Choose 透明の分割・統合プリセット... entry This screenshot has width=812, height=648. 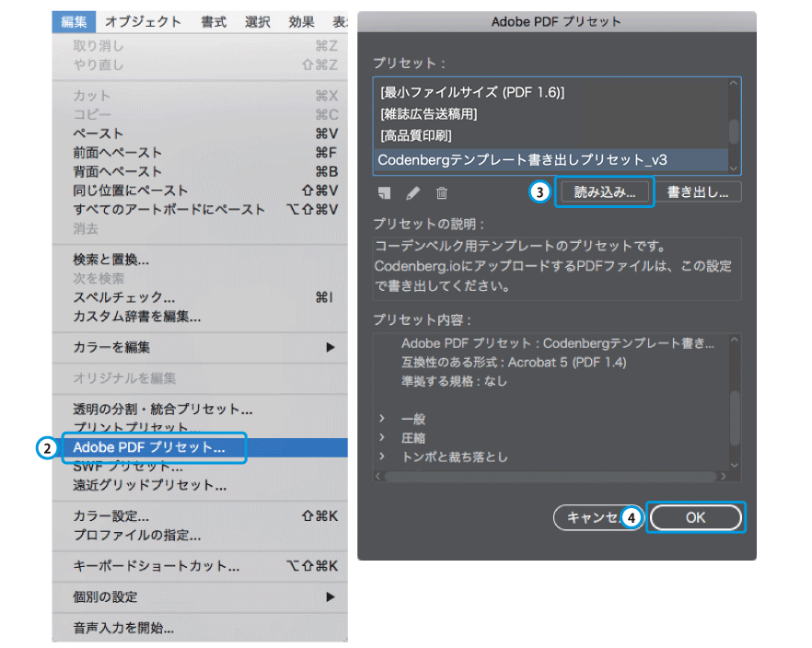pyautogui.click(x=200, y=410)
